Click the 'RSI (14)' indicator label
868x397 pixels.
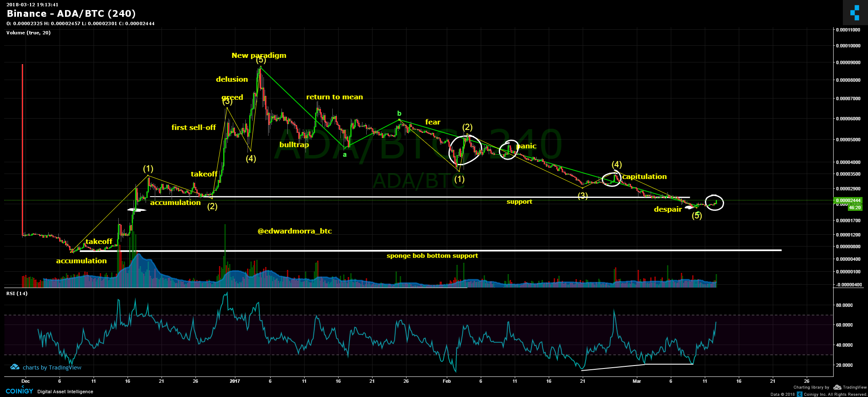[x=17, y=293]
